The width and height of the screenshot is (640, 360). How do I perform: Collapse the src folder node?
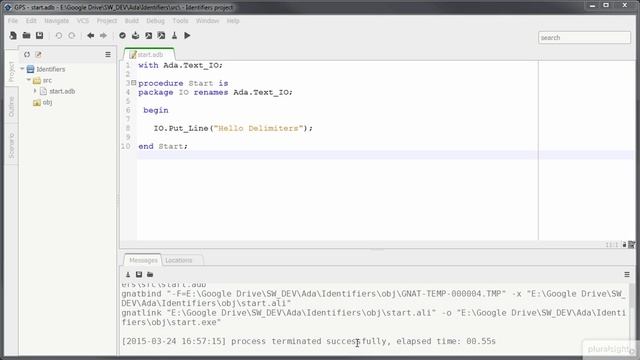pos(29,80)
